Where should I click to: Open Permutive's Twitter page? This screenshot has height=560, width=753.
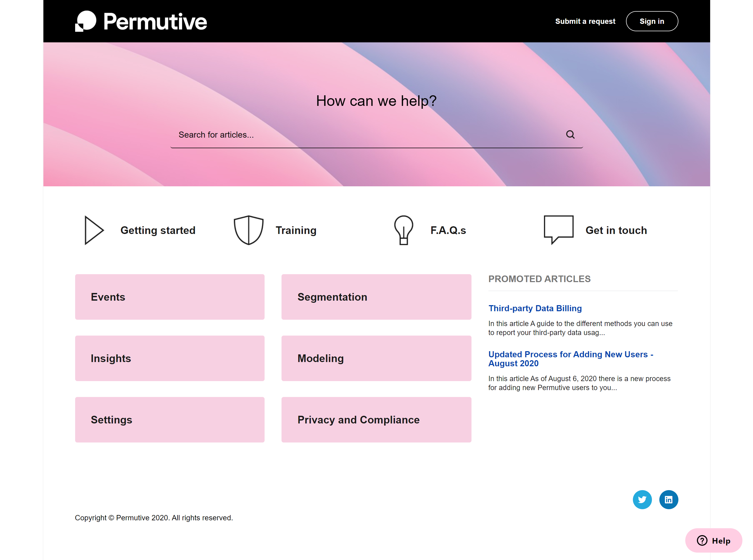[x=642, y=499]
